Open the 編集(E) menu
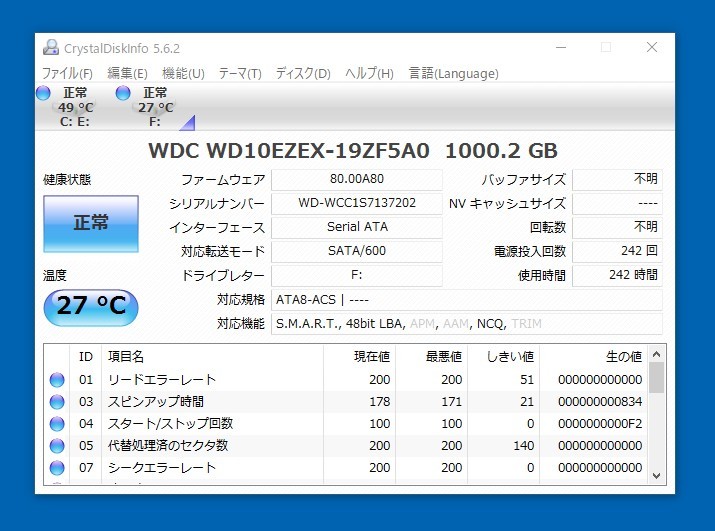Screen dimensions: 715x531 [x=127, y=73]
